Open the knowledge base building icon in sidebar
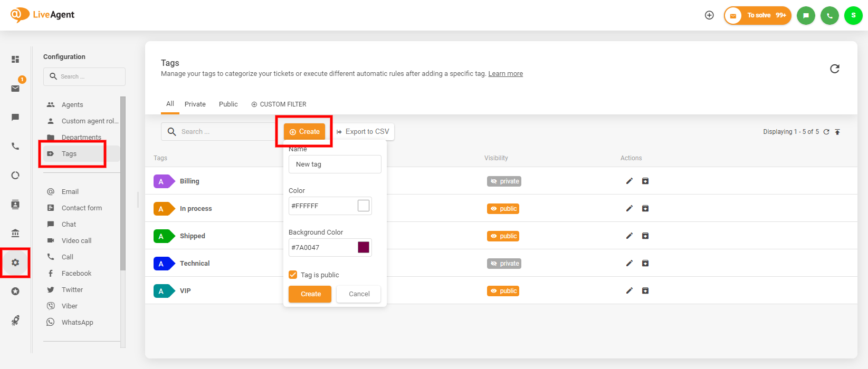Viewport: 868px width, 369px height. (x=15, y=234)
